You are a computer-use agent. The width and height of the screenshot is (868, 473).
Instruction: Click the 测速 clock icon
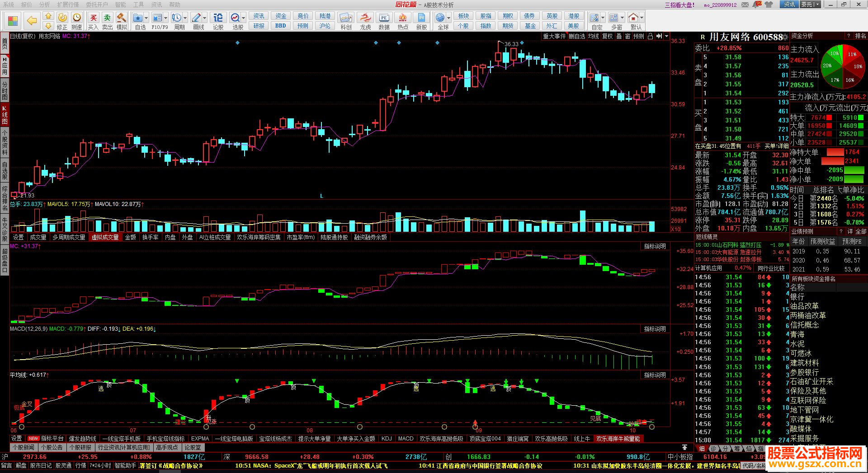[77, 18]
